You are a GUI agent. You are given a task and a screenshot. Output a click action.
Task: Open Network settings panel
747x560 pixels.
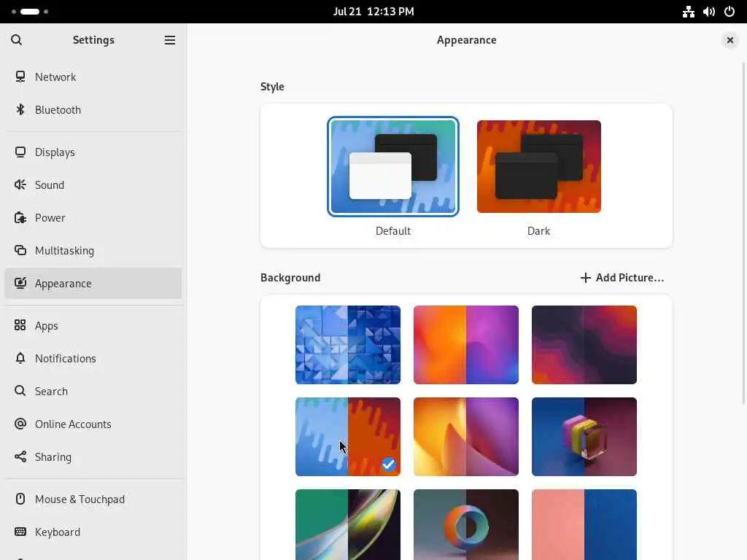tap(93, 77)
